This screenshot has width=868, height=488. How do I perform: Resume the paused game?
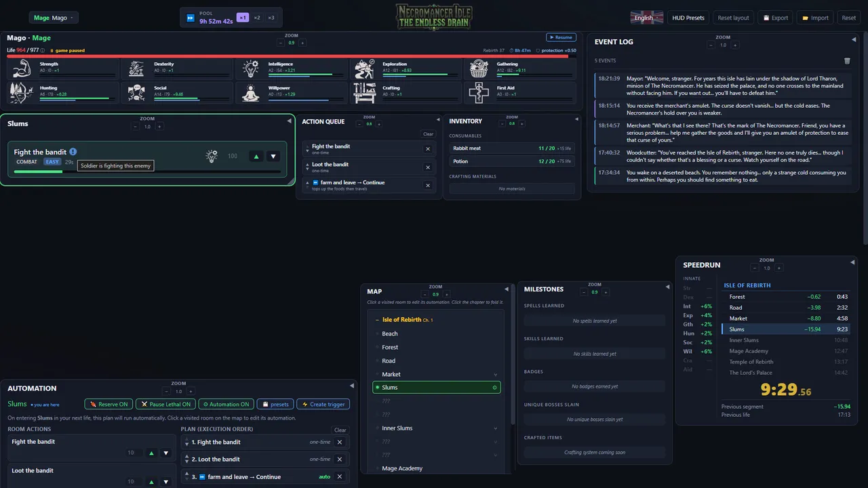tap(561, 37)
